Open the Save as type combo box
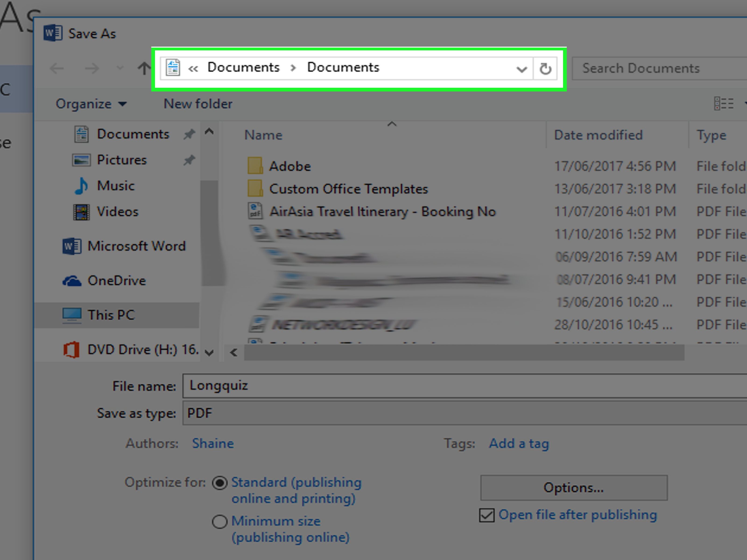 pos(463,413)
